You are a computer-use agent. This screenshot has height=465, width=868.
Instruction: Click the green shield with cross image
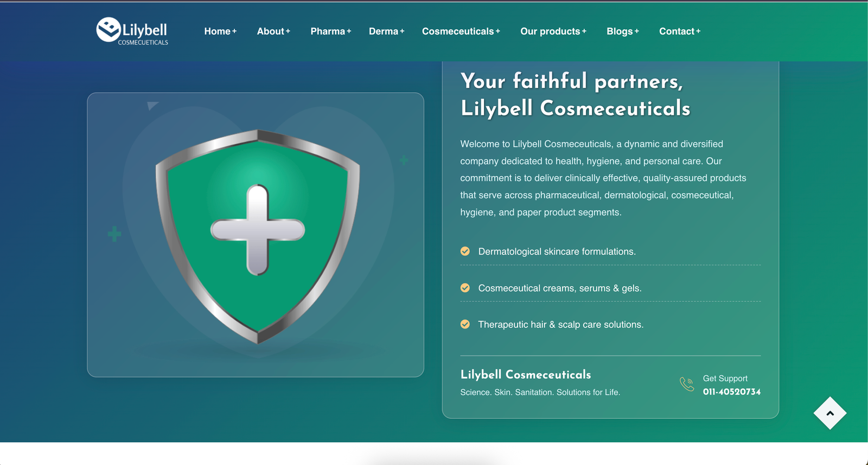point(258,236)
